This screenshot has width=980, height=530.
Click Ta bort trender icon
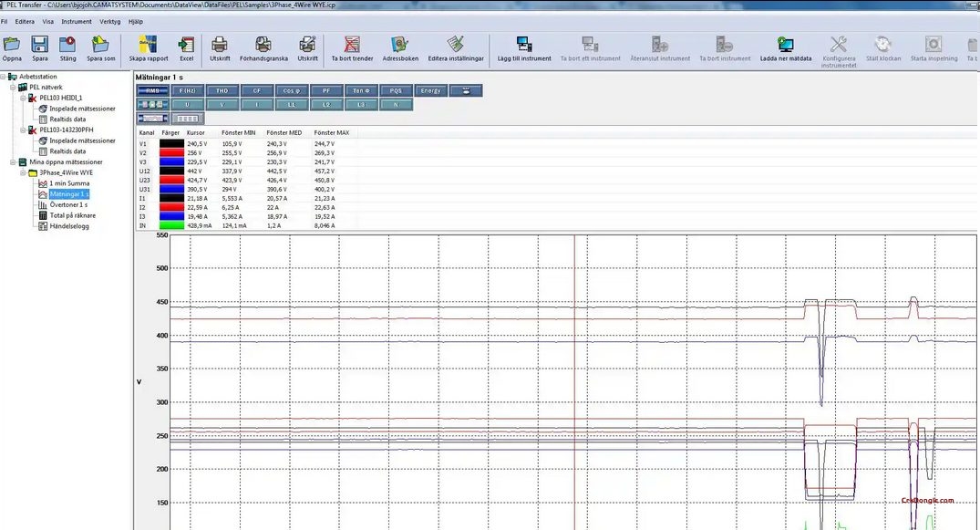pos(352,45)
